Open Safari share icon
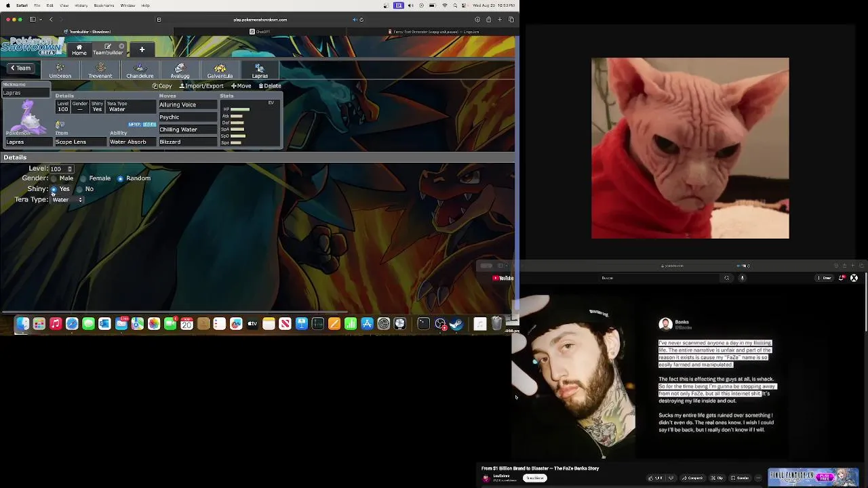Image resolution: width=868 pixels, height=488 pixels. [488, 20]
